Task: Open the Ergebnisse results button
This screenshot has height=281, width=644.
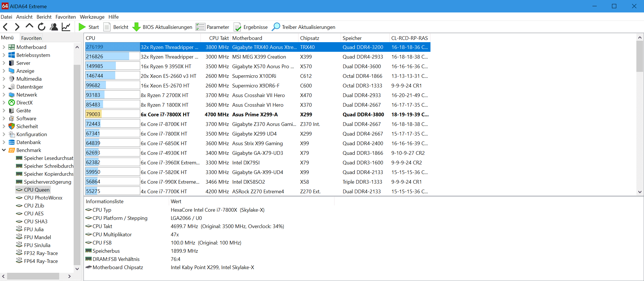Action: tap(251, 27)
